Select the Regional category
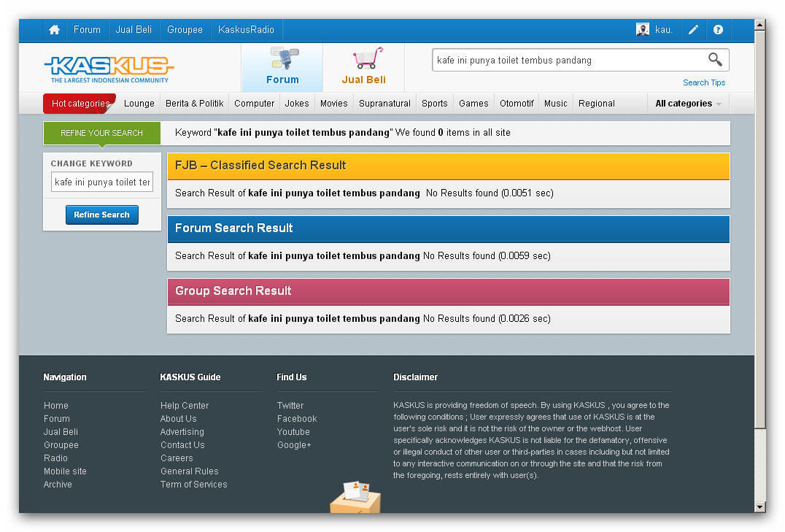 click(x=597, y=104)
